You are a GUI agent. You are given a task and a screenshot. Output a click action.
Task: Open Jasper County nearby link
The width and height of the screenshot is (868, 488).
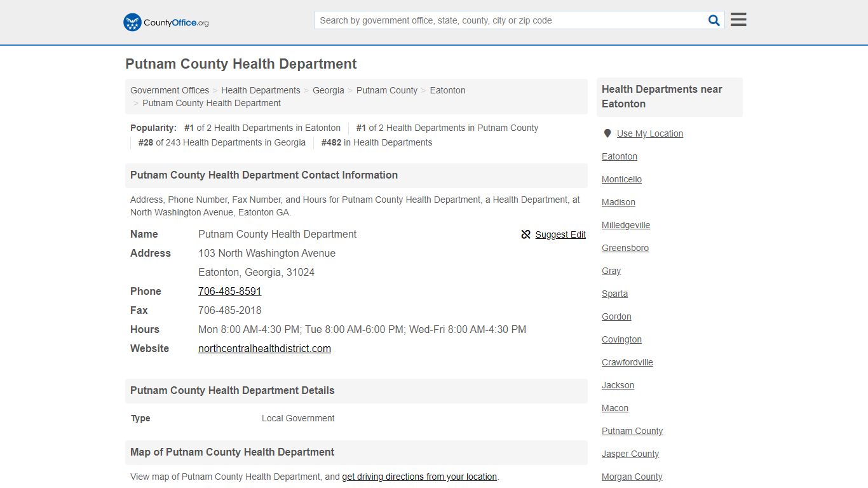click(630, 454)
